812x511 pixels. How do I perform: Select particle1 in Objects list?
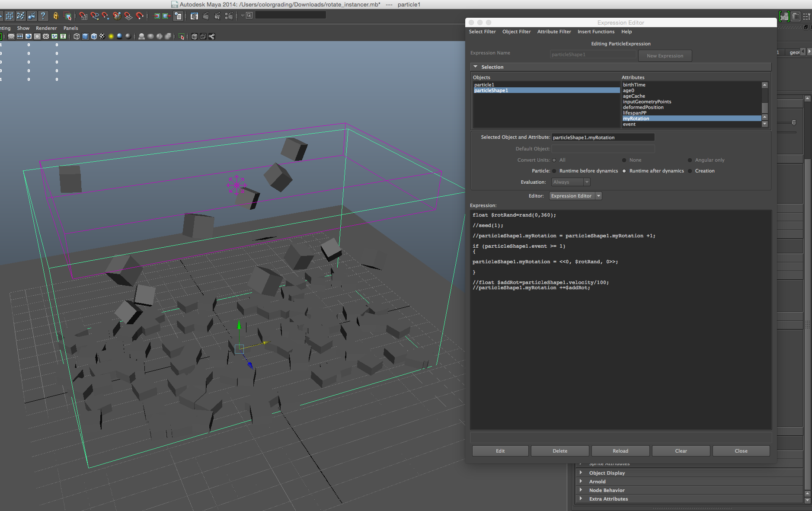547,85
